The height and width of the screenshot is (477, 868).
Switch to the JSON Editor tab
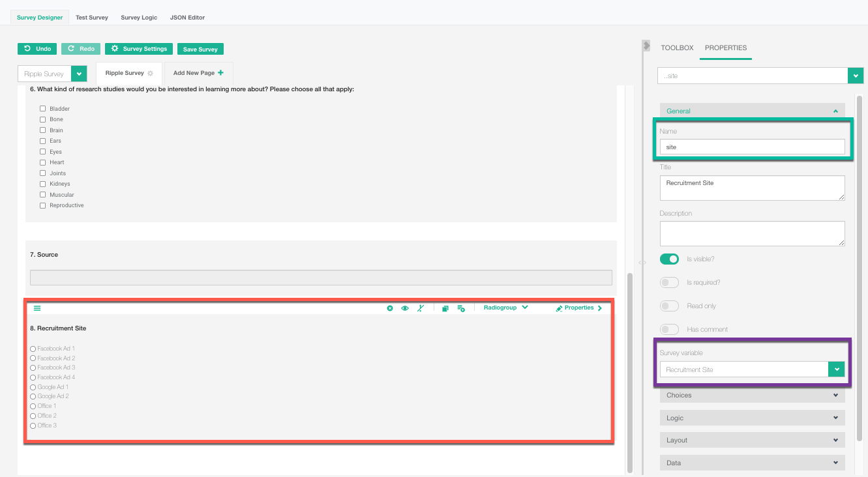pyautogui.click(x=187, y=18)
